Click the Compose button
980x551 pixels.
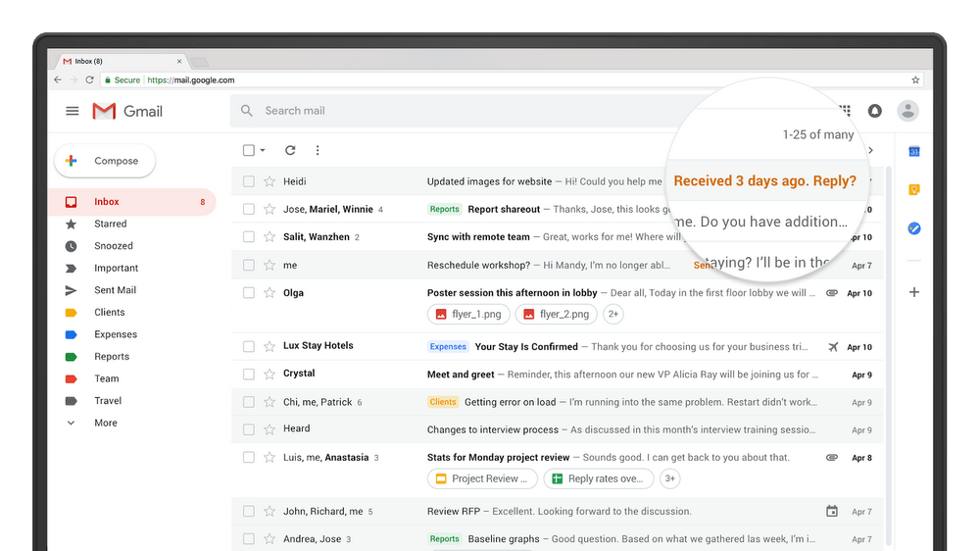[105, 161]
